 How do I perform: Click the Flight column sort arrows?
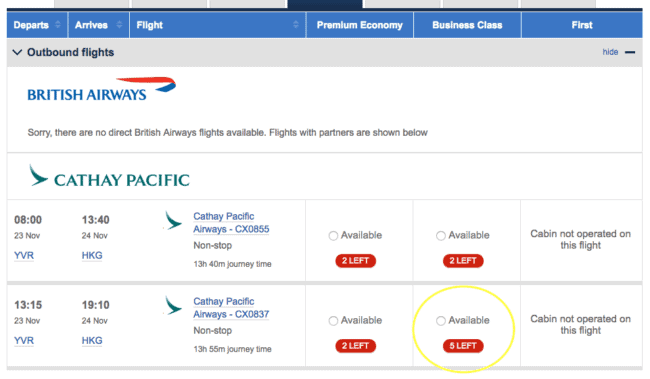(x=296, y=25)
